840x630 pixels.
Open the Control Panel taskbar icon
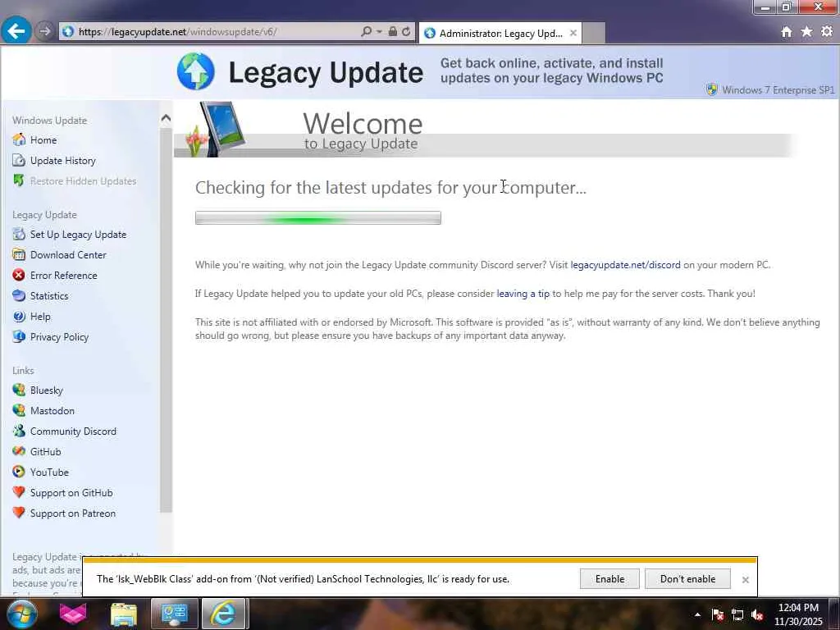[174, 614]
